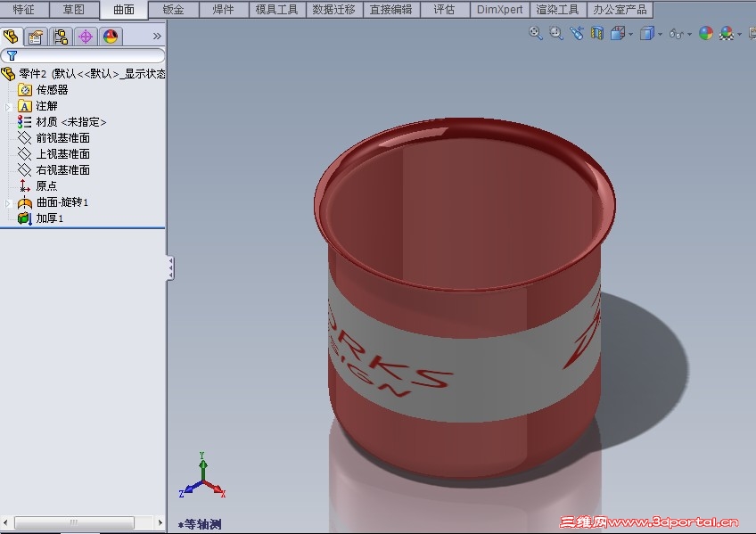Open the Display Style dropdown arrow

660,34
